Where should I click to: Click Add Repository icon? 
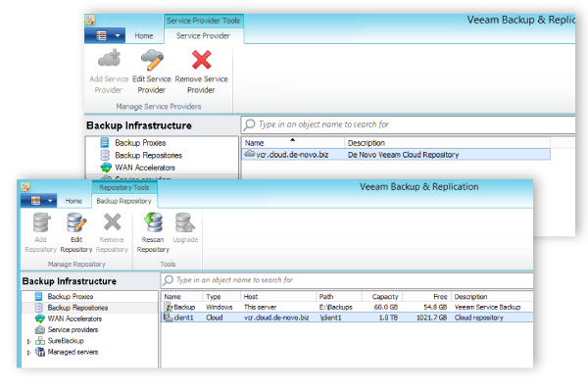pos(41,222)
